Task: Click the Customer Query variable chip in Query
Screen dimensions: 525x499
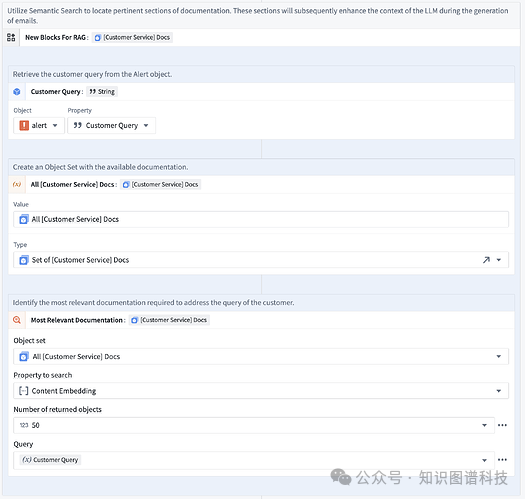Action: [x=50, y=460]
